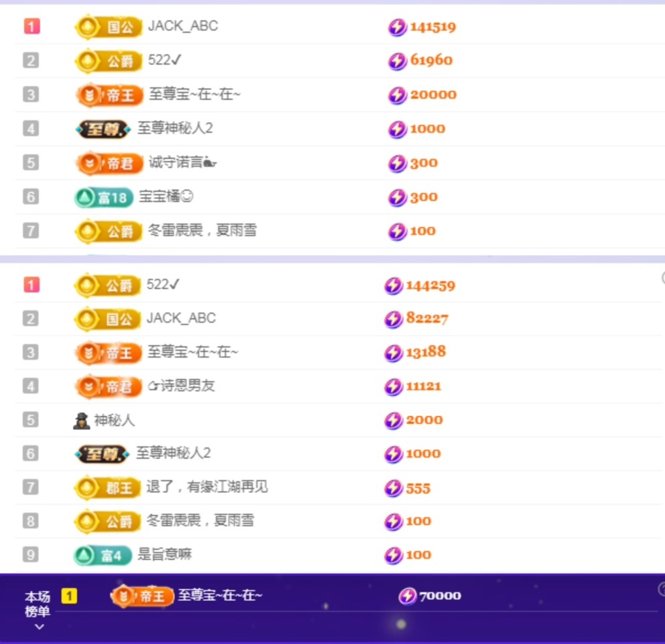Open user 522✓ in the 144259 row
The image size is (665, 644).
(x=164, y=284)
